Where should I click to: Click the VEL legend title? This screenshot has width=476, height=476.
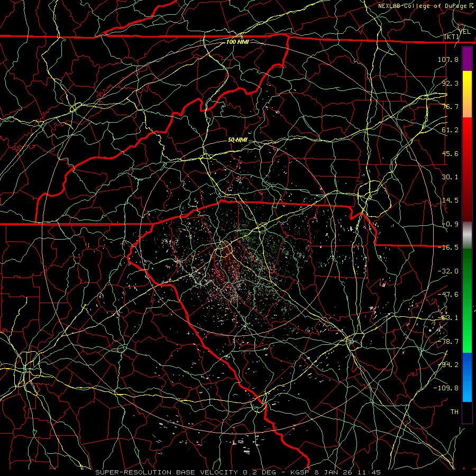465,32
